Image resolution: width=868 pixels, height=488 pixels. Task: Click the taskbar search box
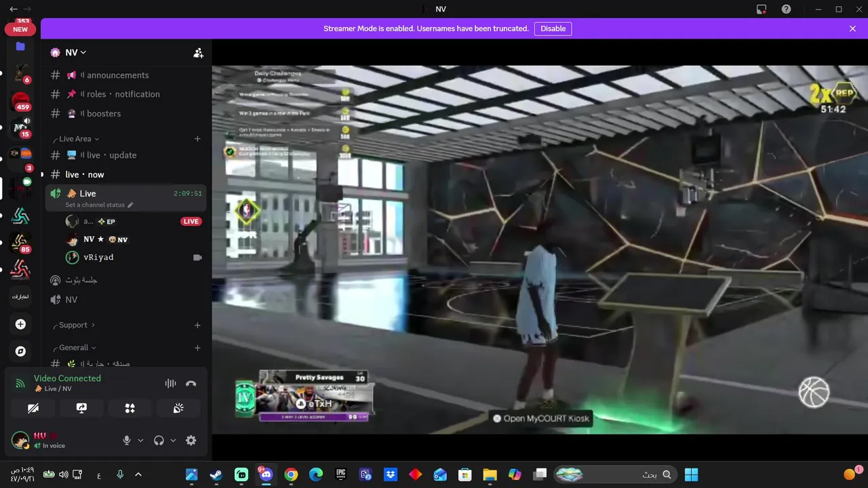[615, 474]
